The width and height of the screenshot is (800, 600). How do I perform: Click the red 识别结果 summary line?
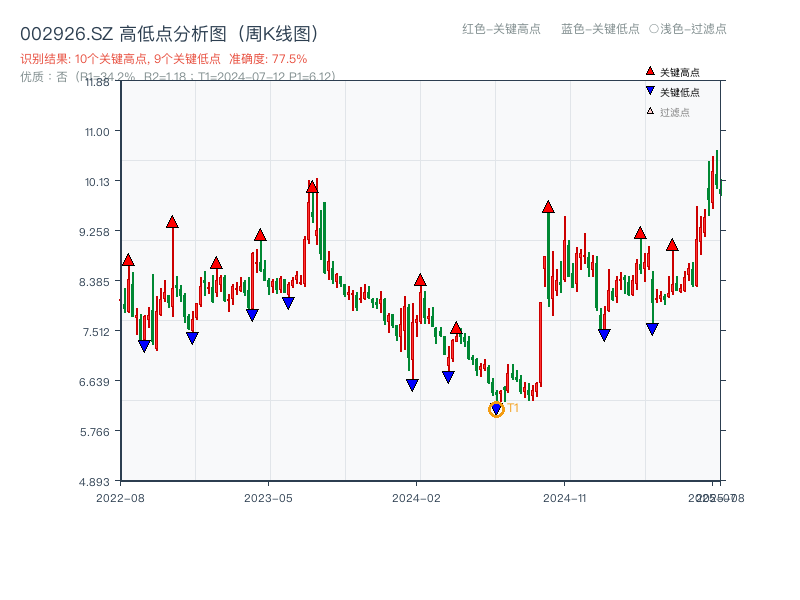coord(164,59)
